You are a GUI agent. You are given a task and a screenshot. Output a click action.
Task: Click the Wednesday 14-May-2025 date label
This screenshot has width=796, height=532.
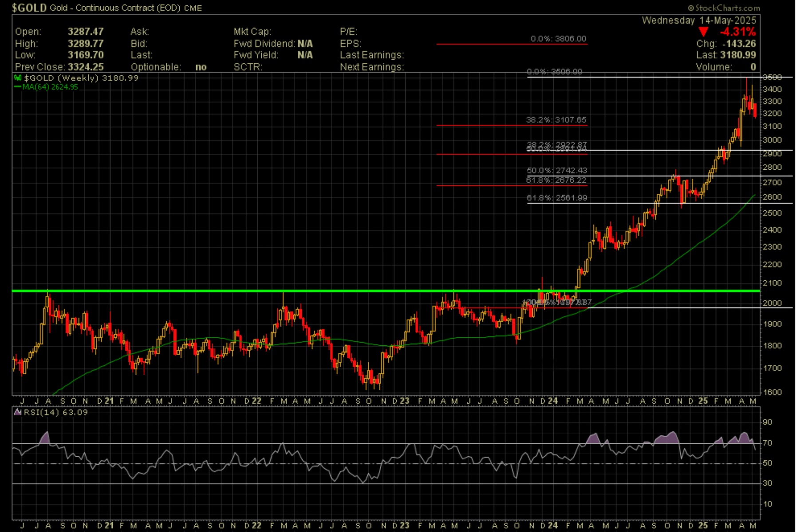pyautogui.click(x=699, y=20)
